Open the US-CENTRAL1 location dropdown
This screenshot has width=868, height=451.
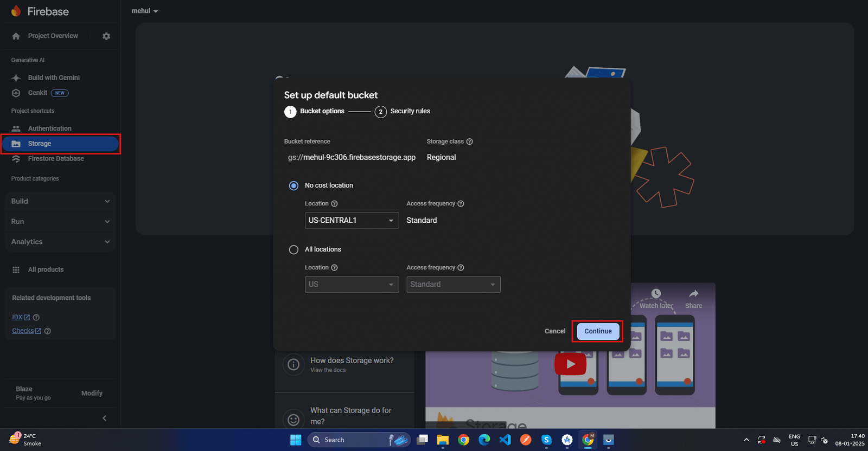pyautogui.click(x=352, y=221)
